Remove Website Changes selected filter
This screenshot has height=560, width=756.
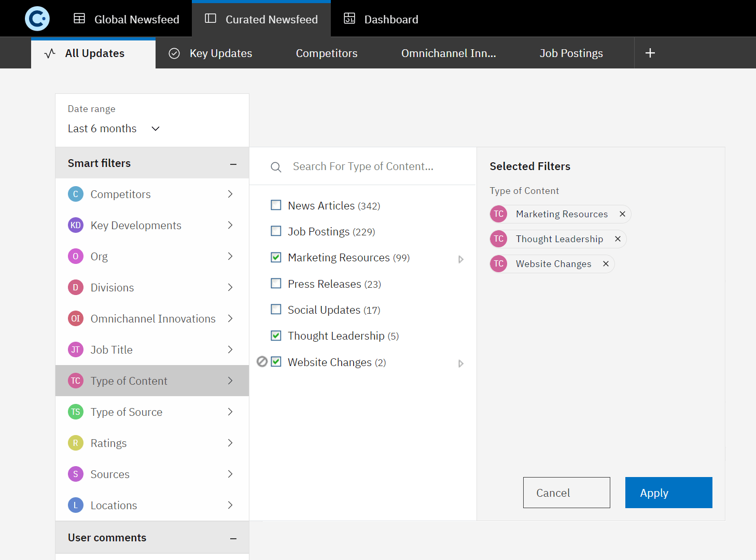pos(606,264)
